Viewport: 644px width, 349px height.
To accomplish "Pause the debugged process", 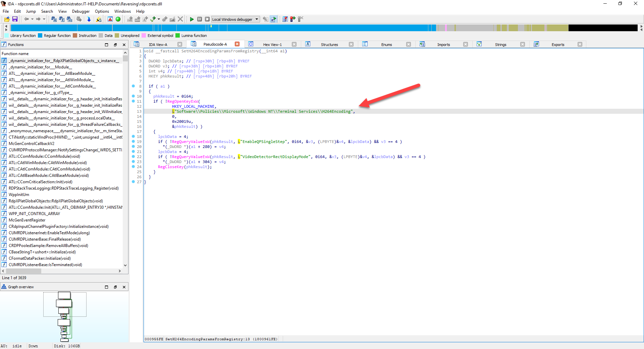I will pos(200,19).
